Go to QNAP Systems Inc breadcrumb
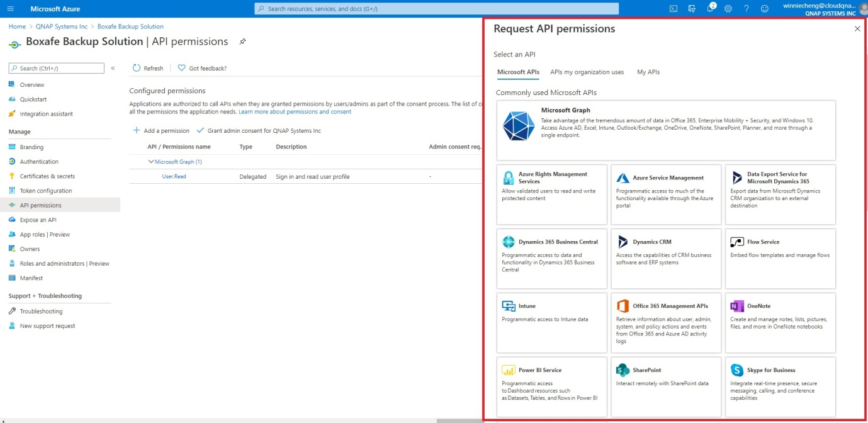This screenshot has height=423, width=868. [62, 26]
